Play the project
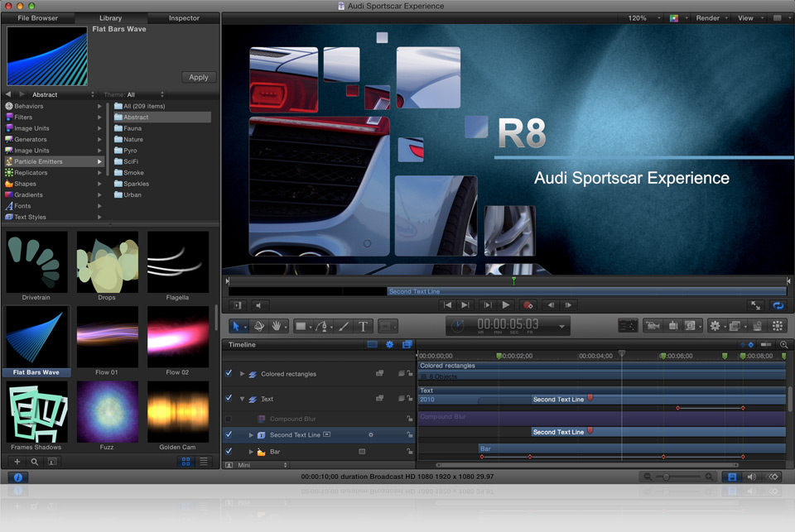 505,305
